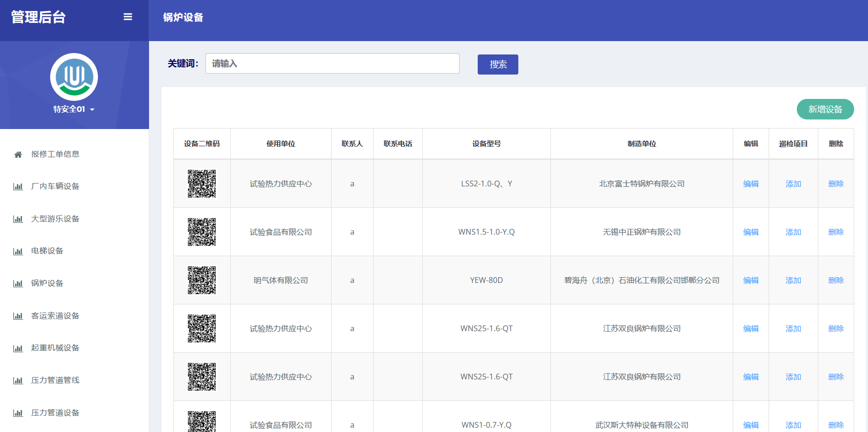Click 添加 for 无锡中正锅炉有限公司 row
The height and width of the screenshot is (432, 868).
[793, 232]
